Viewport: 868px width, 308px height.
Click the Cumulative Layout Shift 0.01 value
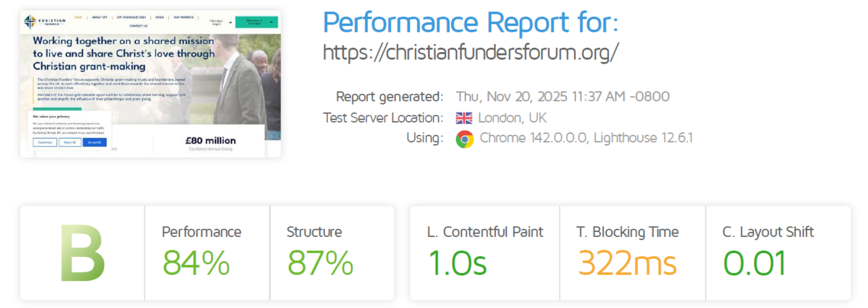coord(754,263)
